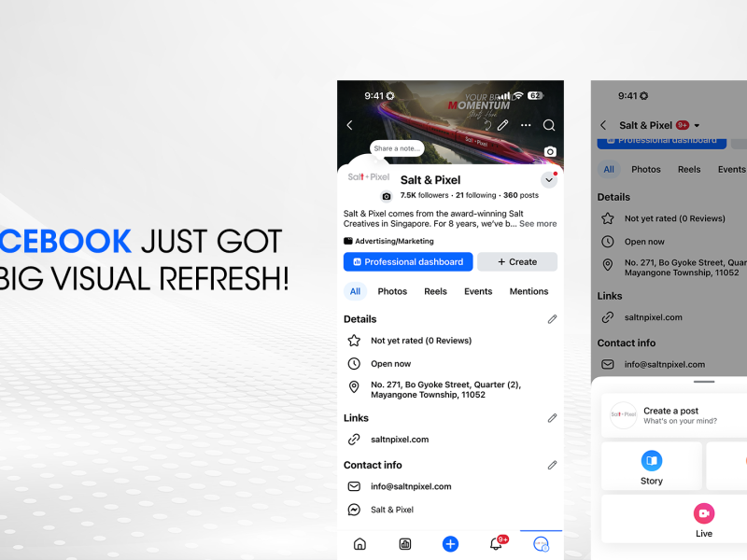747x560 pixels.
Task: Open notifications bell with 9+ badge
Action: pyautogui.click(x=497, y=544)
